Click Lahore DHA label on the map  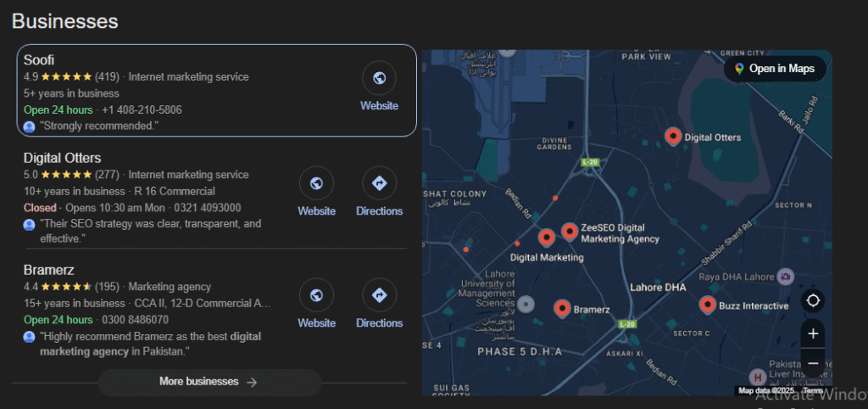tap(658, 288)
